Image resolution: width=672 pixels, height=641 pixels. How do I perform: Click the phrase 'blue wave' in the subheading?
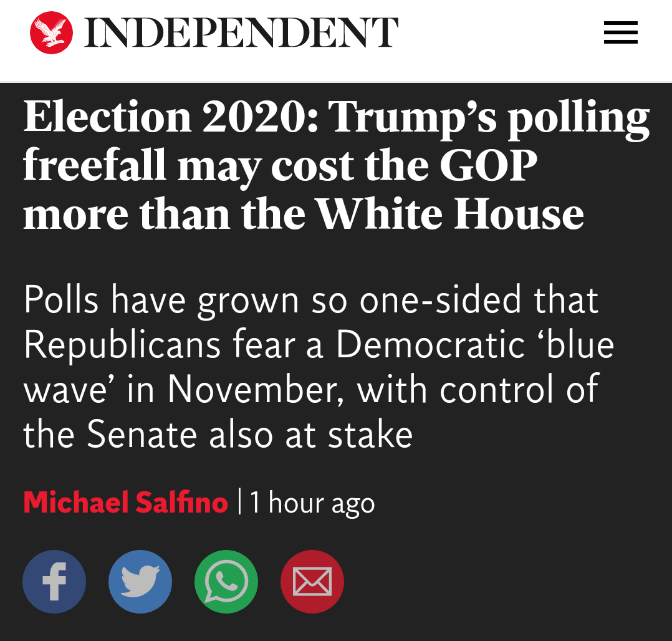point(319,367)
